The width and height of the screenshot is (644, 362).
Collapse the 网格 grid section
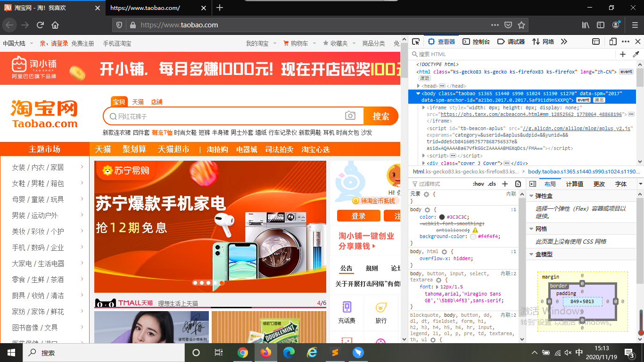531,229
